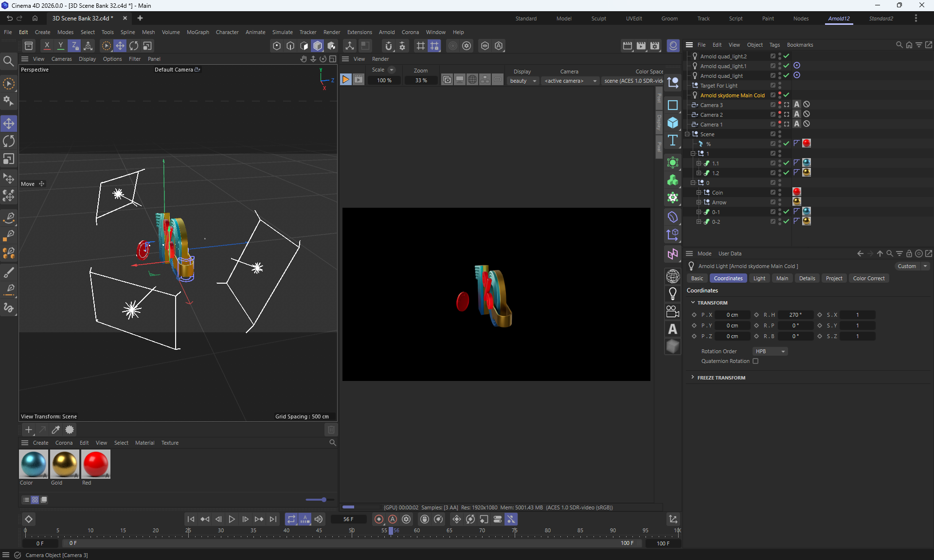
Task: Collapse the Scene hierarchy in Object Manager
Action: pos(687,134)
